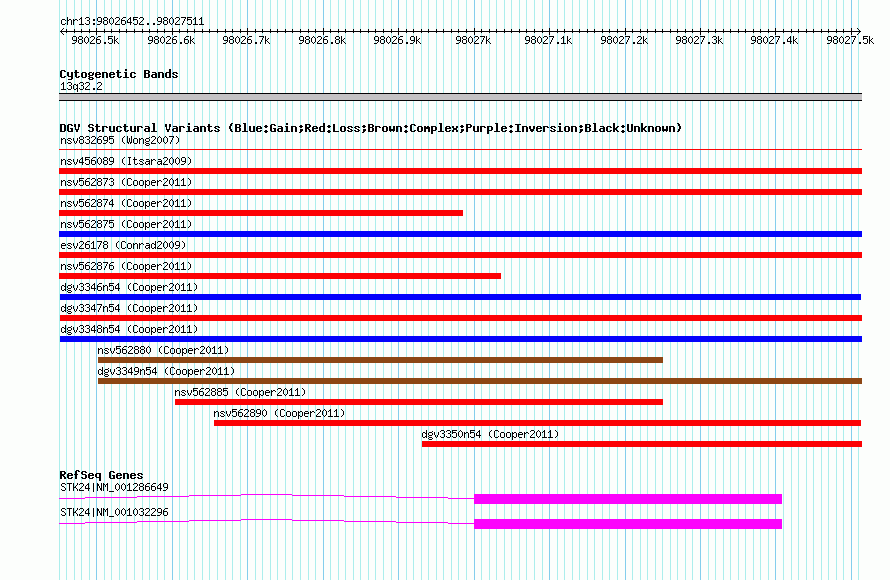
Task: Click the Cytogenetic Bands track title
Action: point(119,74)
